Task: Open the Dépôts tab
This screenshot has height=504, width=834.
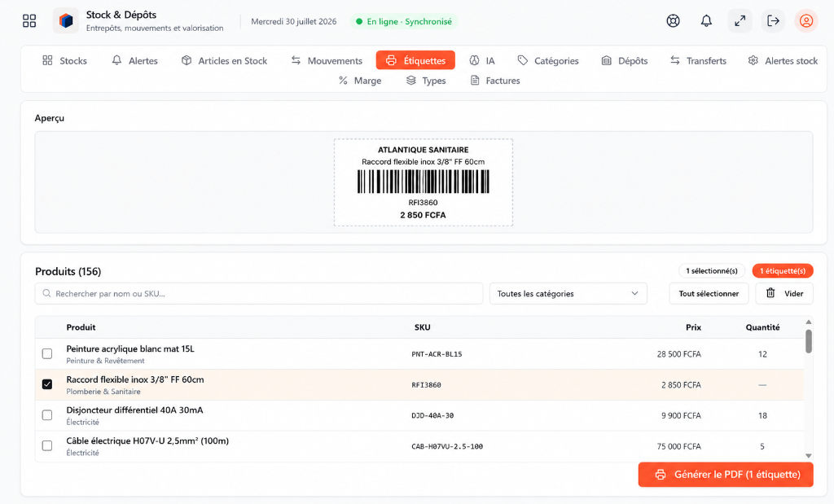Action: (x=625, y=60)
